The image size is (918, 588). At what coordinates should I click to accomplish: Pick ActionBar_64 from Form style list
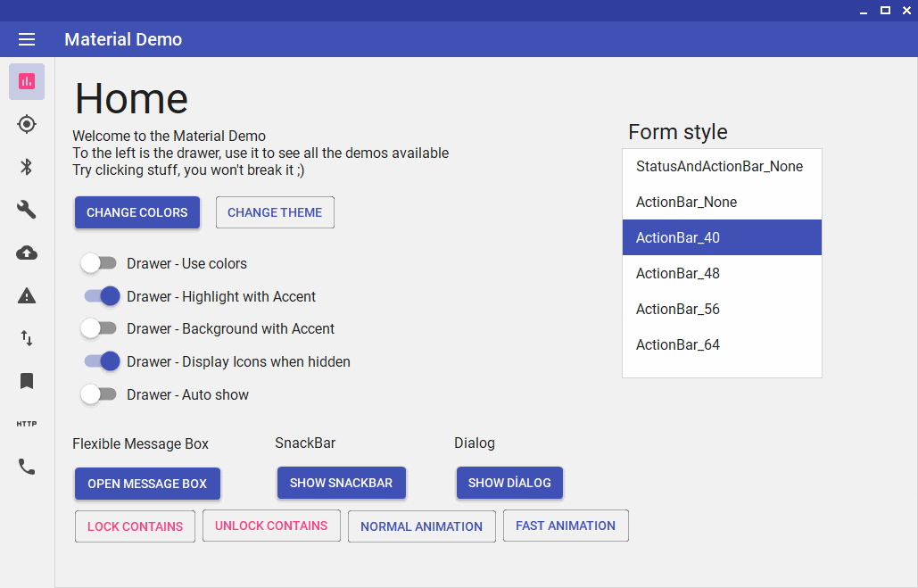(721, 344)
